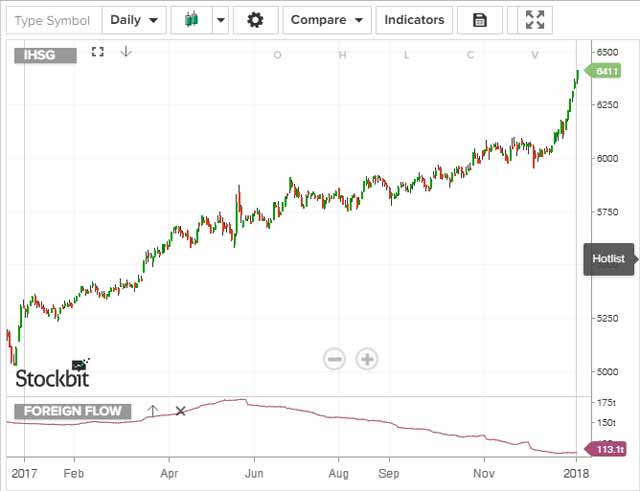Image resolution: width=640 pixels, height=491 pixels.
Task: Open the Compare dropdown
Action: (x=327, y=20)
